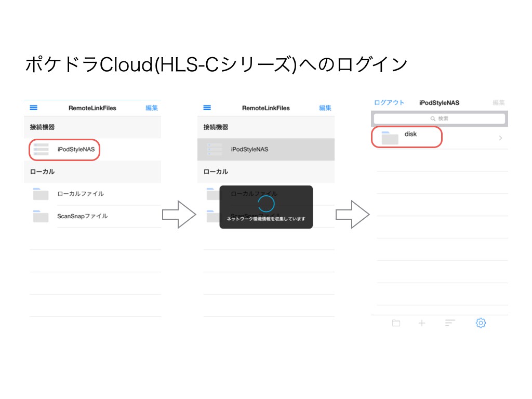The width and height of the screenshot is (532, 399).
Task: Click the sort lines icon in bottom toolbar
Action: [450, 323]
